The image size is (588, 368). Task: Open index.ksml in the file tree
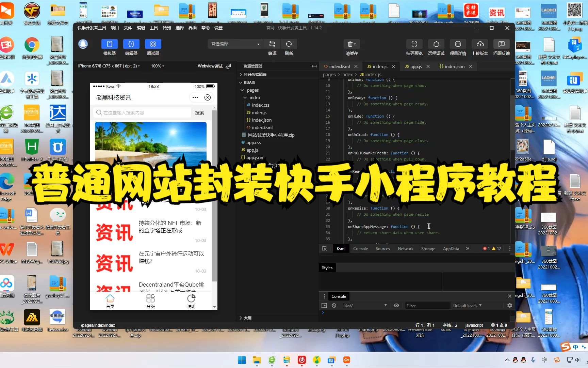tap(262, 128)
